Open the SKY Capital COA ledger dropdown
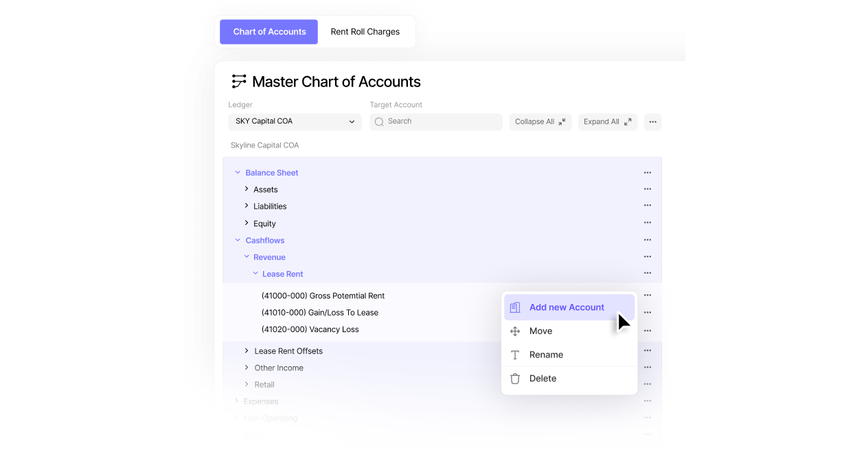The height and width of the screenshot is (461, 868). (295, 121)
